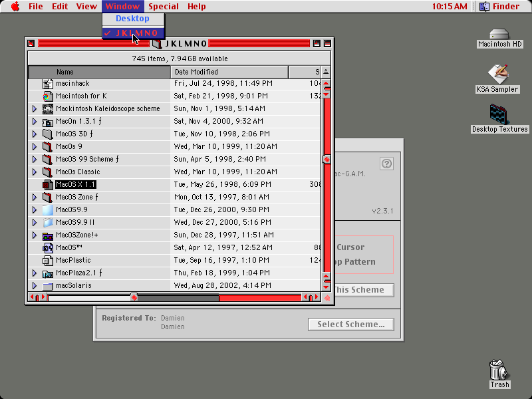Select the Macintosh for K file icon
The height and width of the screenshot is (399, 532).
click(47, 96)
